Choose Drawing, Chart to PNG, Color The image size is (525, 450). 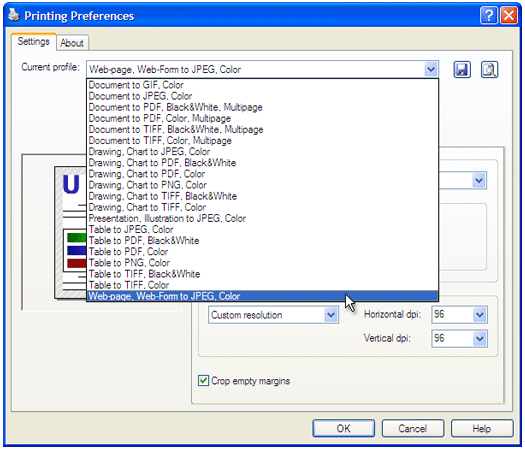(x=262, y=185)
